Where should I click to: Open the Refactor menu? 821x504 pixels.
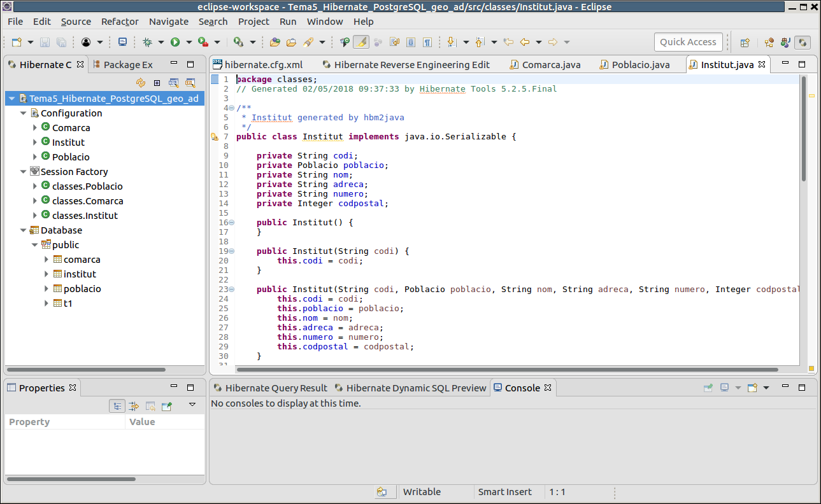(x=120, y=21)
